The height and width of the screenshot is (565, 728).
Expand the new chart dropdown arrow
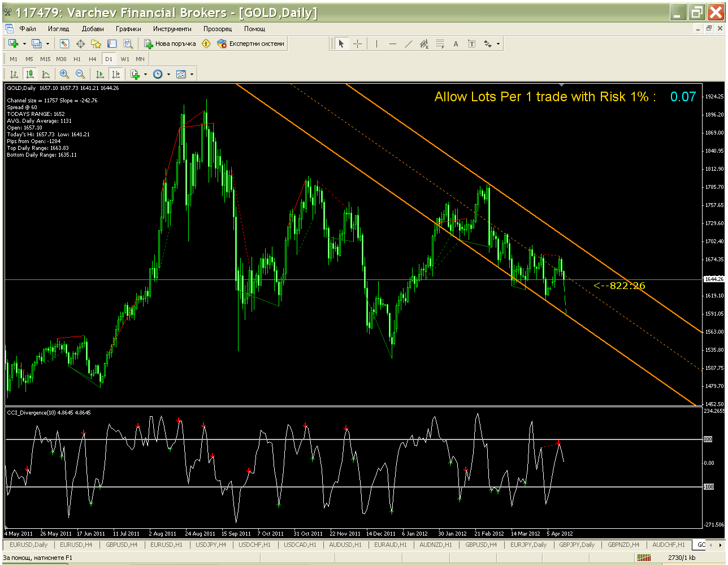[24, 44]
